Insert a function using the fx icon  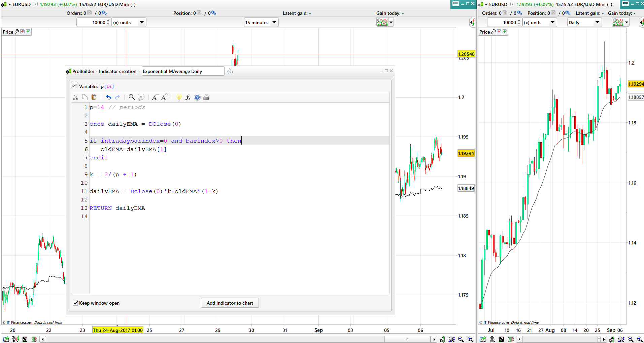coord(188,97)
